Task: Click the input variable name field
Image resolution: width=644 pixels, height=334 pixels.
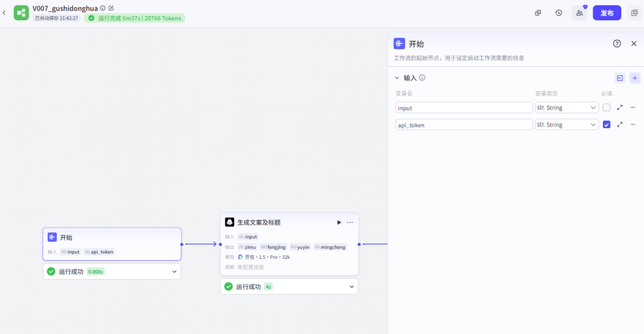Action: (x=464, y=107)
